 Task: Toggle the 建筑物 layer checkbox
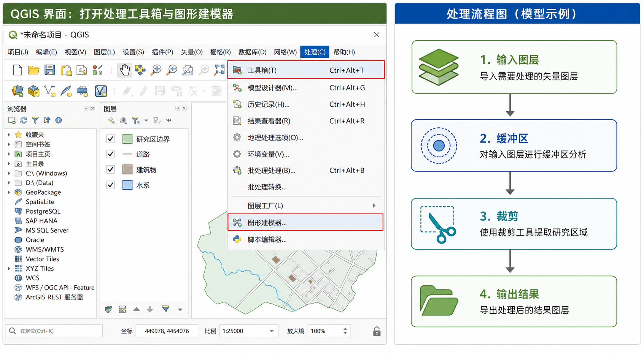pos(111,169)
